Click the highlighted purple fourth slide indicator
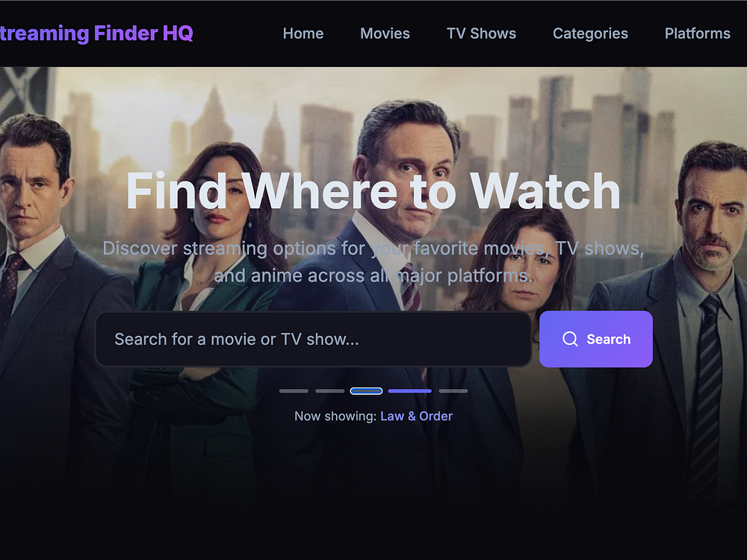The image size is (747, 560). [x=409, y=391]
